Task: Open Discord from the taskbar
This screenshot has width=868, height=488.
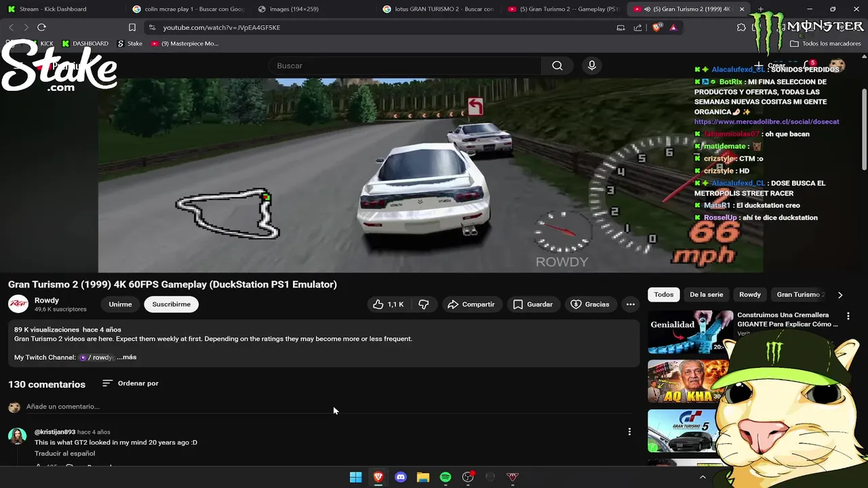Action: point(400,477)
